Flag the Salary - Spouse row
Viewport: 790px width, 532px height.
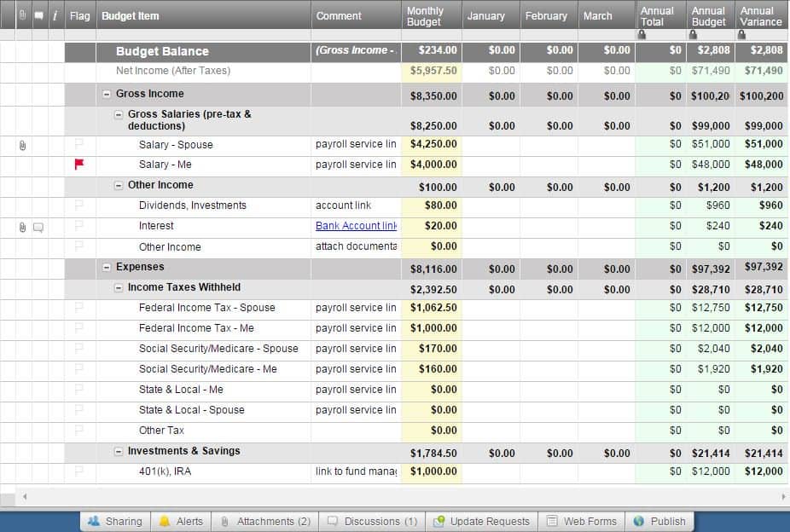coord(79,145)
